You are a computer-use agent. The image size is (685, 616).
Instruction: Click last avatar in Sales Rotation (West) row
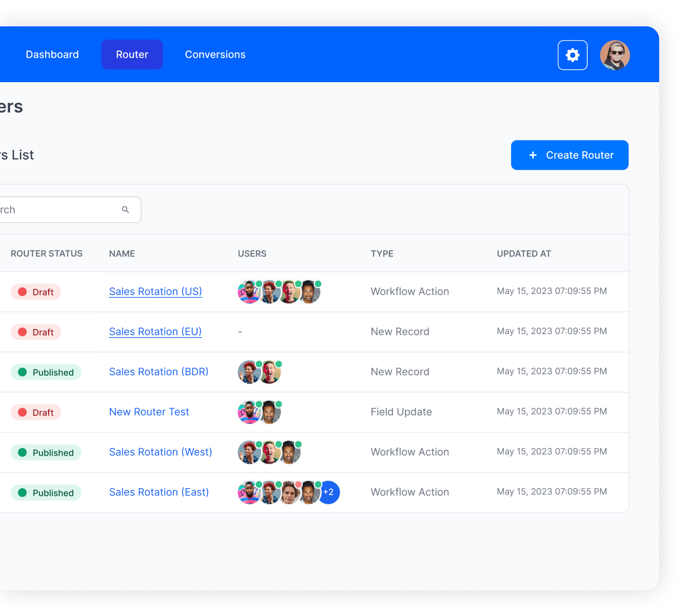pyautogui.click(x=290, y=452)
